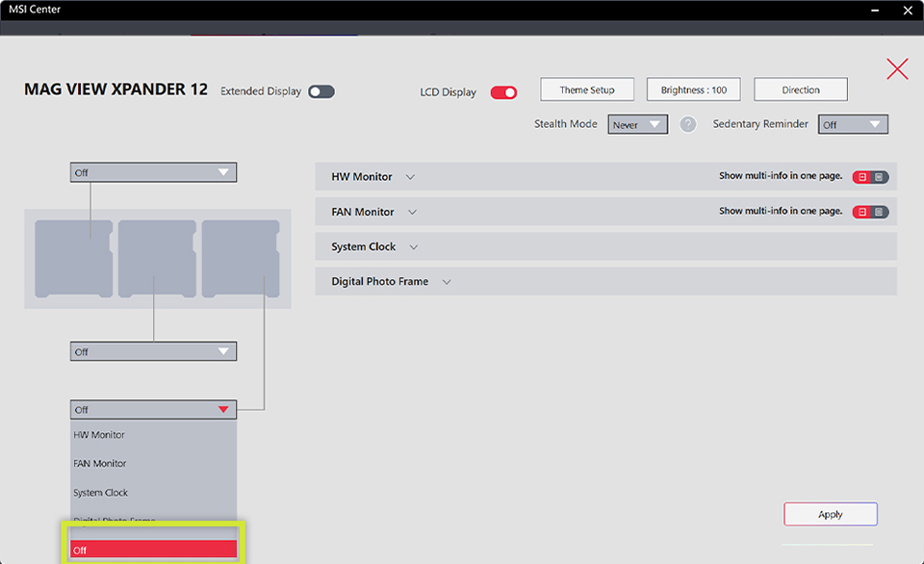The image size is (924, 564).
Task: Choose FAN Monitor in the dropdown list
Action: coord(153,463)
